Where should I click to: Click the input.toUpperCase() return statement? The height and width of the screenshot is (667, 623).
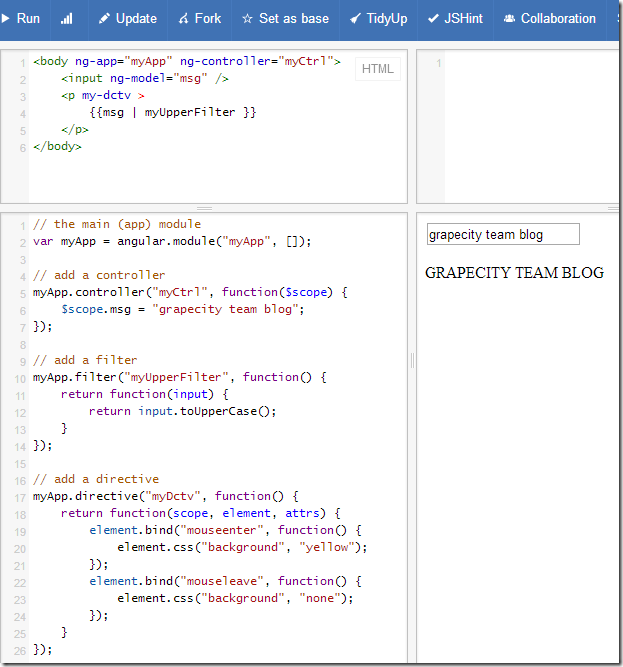pos(181,411)
